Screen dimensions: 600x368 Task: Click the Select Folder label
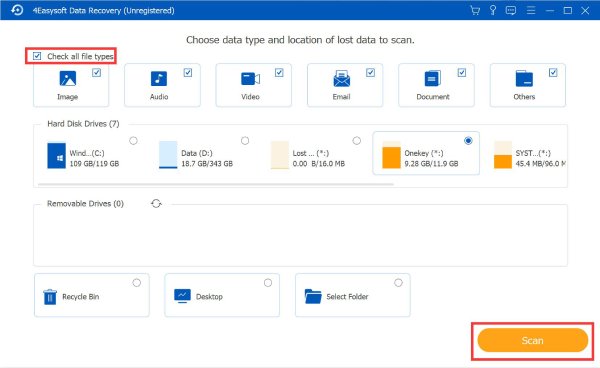(x=347, y=297)
